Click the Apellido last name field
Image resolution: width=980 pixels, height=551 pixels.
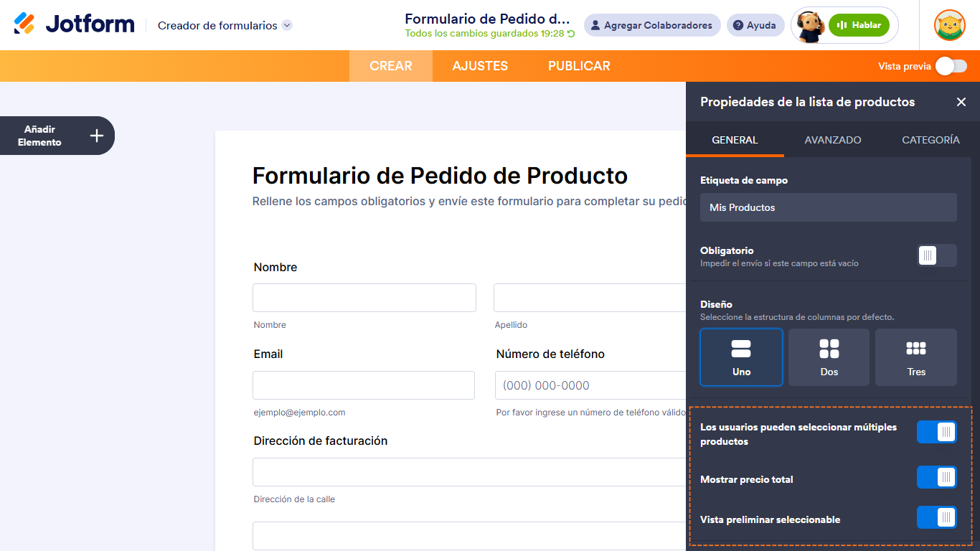590,298
